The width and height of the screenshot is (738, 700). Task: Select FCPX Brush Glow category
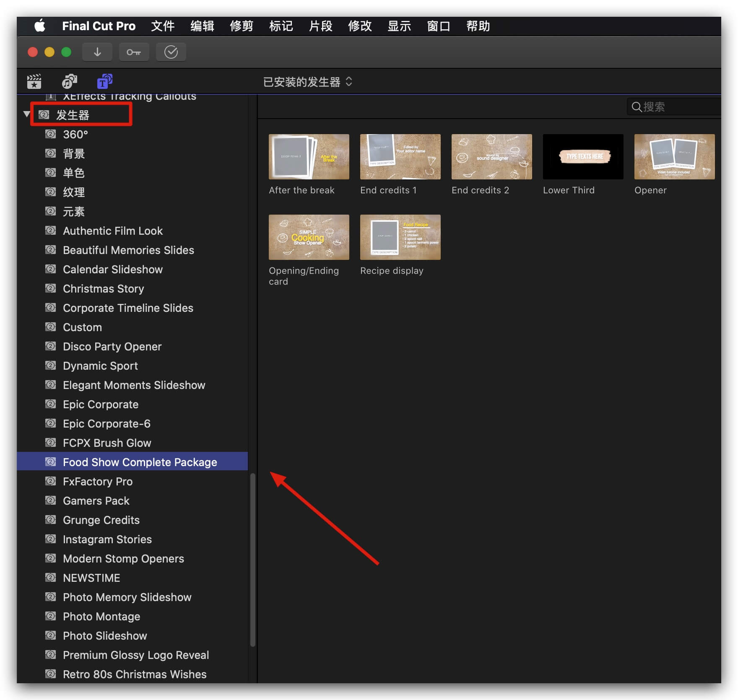pos(132,443)
